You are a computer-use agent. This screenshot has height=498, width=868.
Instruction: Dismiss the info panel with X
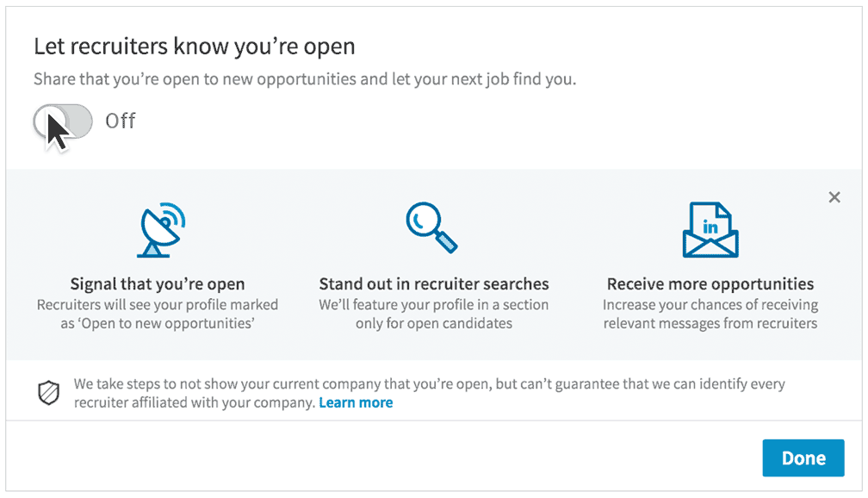834,197
